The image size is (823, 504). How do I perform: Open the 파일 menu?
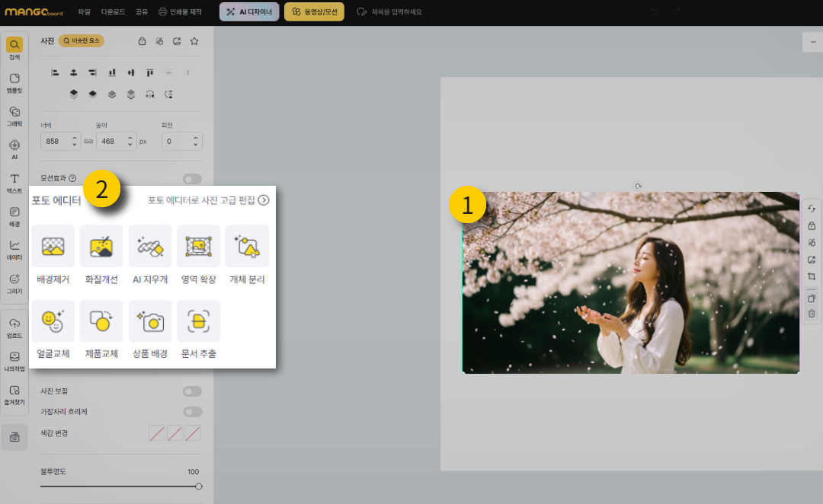[84, 12]
